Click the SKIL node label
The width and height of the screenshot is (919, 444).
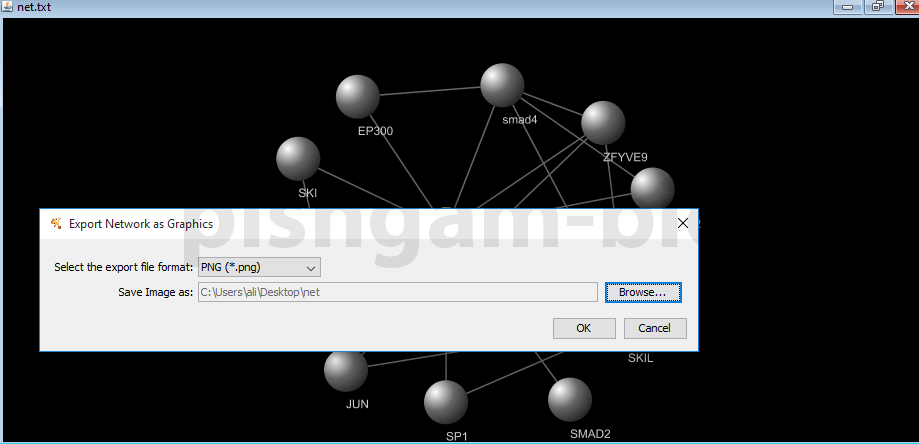click(640, 358)
